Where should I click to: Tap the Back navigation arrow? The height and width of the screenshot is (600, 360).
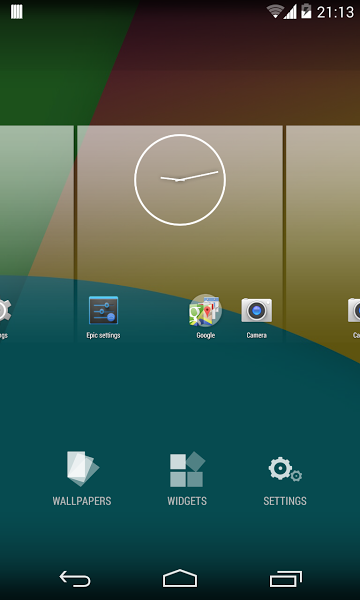pos(75,579)
